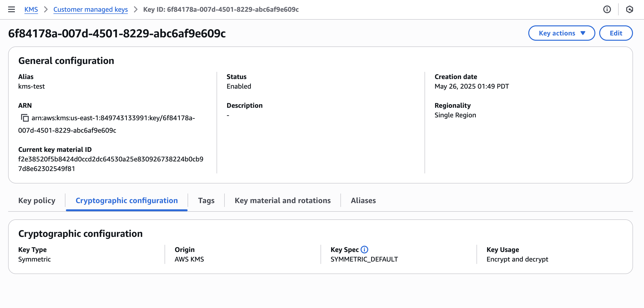Open the Key material and rotations tab
The image size is (644, 308).
282,200
